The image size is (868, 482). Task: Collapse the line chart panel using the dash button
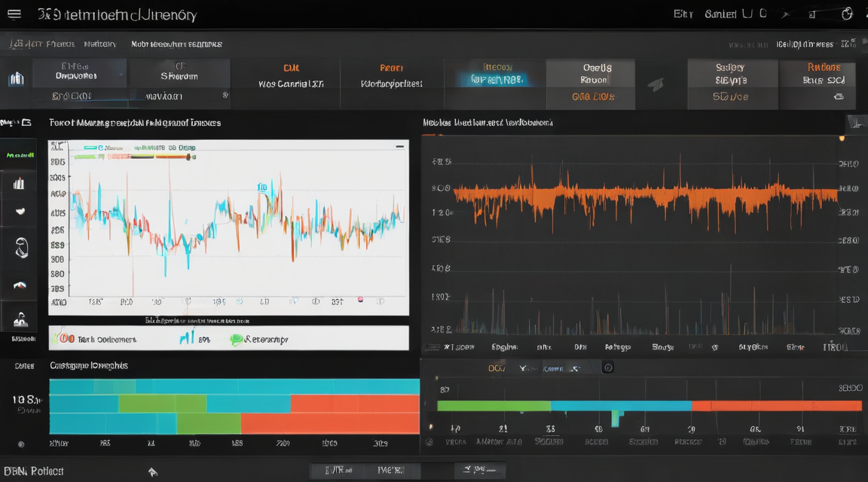399,147
